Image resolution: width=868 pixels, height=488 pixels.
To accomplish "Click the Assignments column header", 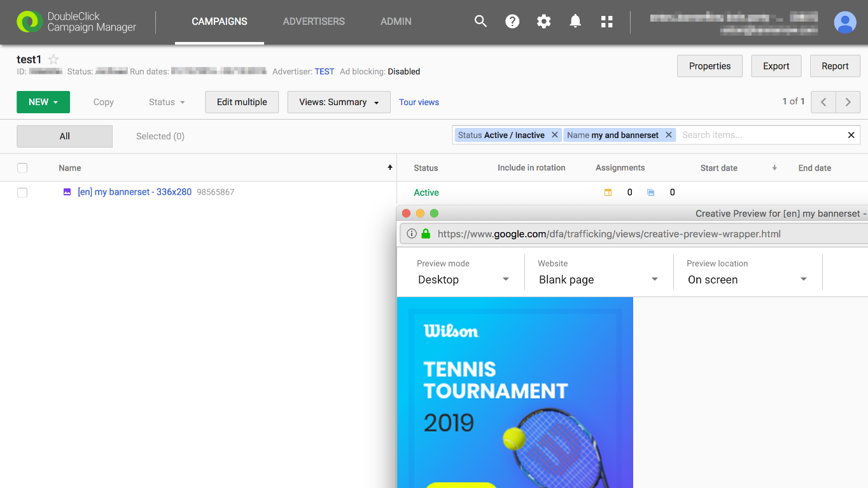I will (620, 168).
